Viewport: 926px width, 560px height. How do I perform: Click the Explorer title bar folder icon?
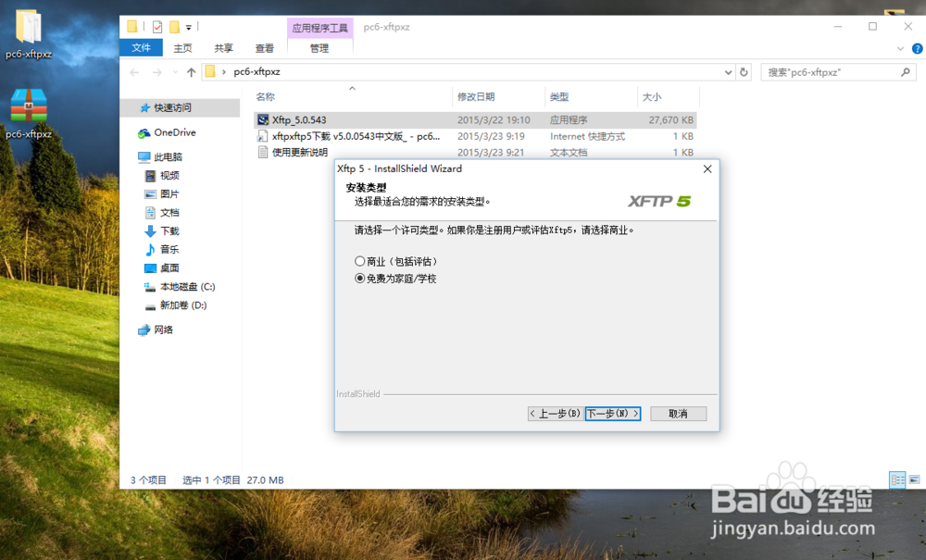(x=132, y=27)
